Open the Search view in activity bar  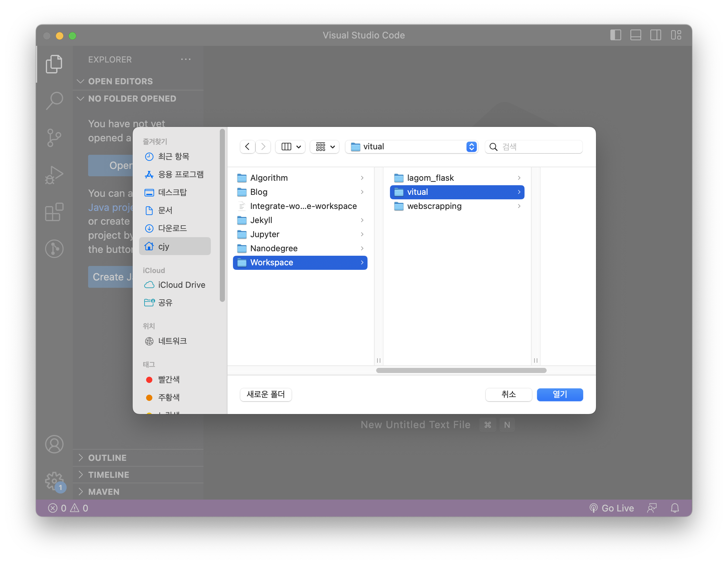(54, 100)
